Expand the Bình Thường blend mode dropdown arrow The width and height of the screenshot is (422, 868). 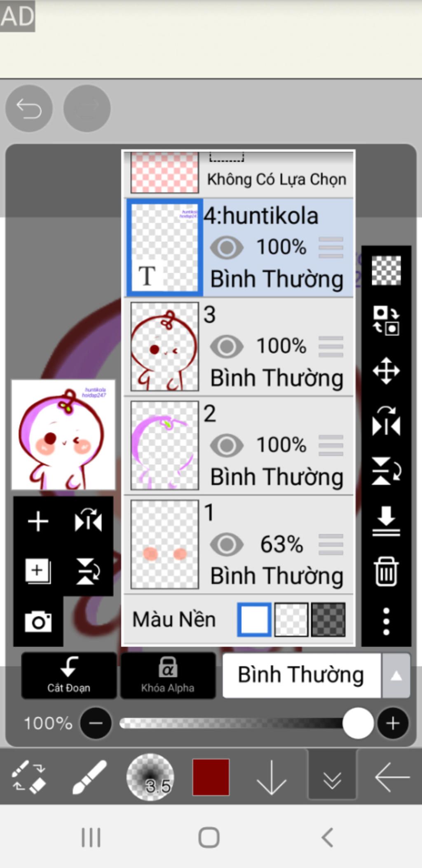[x=396, y=676]
